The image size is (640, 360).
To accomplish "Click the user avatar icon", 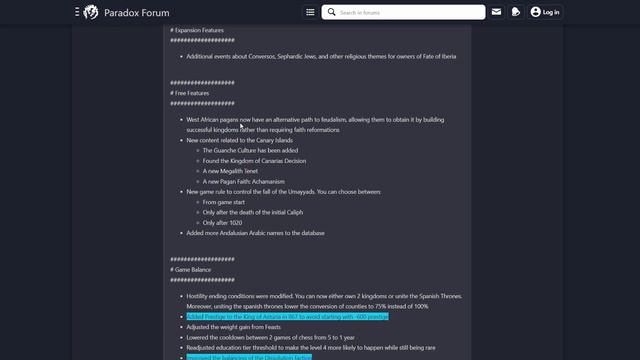I will coord(536,12).
